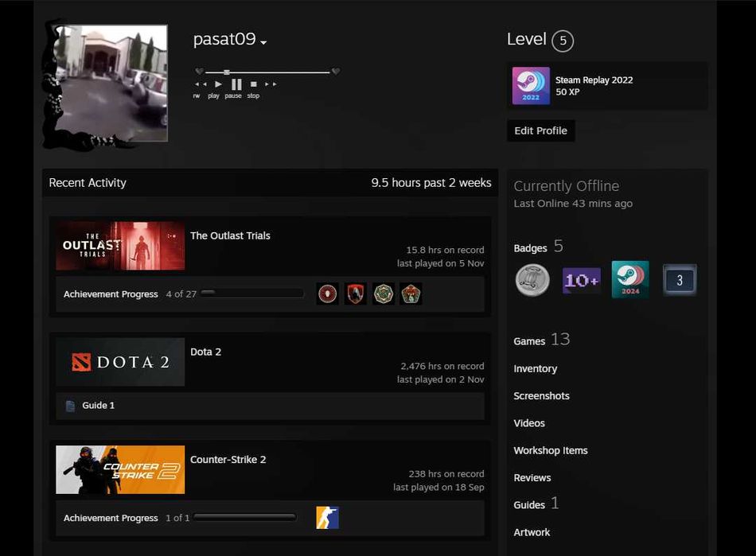
Task: Click '9.5 hours past 2 weeks' text
Action: [431, 183]
